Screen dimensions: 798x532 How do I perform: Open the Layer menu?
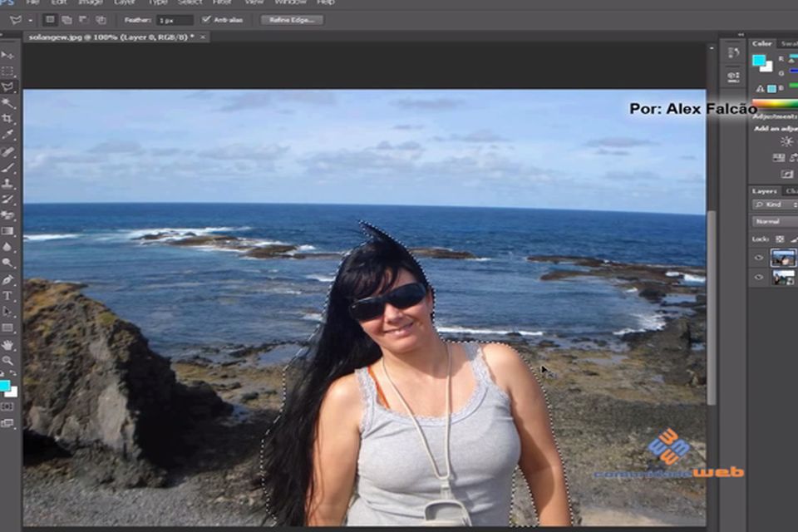124,2
